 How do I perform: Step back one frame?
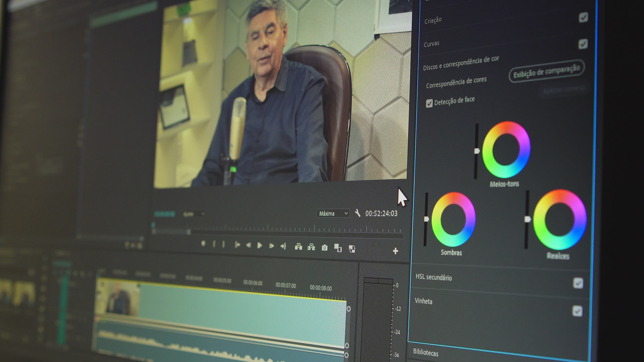click(249, 245)
